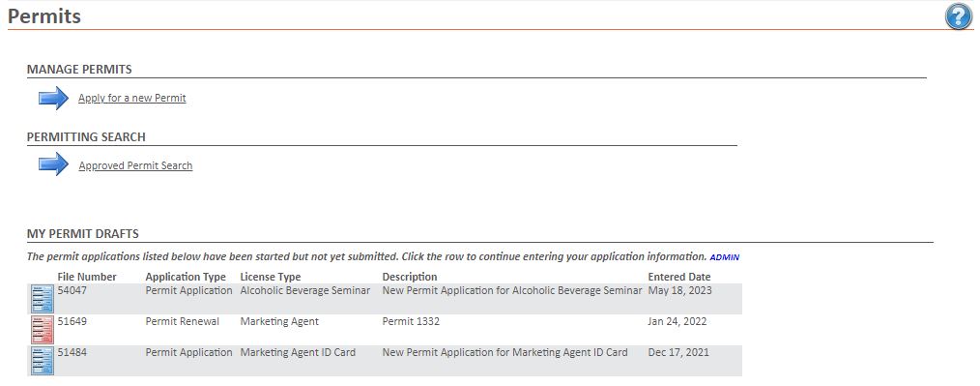The width and height of the screenshot is (980, 386).
Task: Click the Description column header
Action: 410,277
